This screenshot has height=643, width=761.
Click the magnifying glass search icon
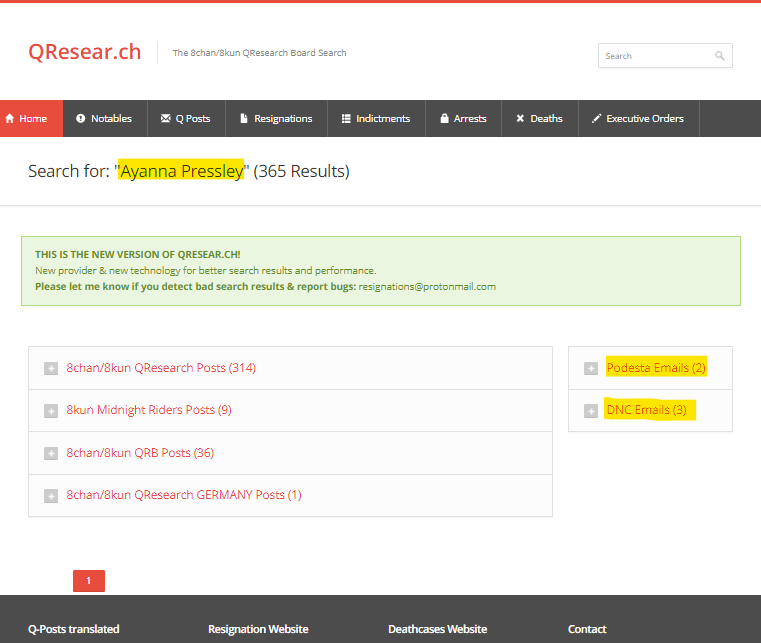click(x=720, y=56)
